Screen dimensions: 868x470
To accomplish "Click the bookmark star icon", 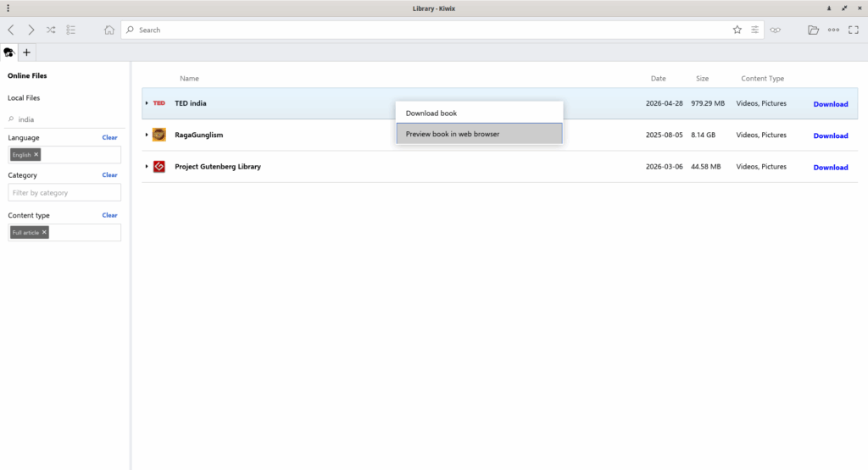I will 737,30.
